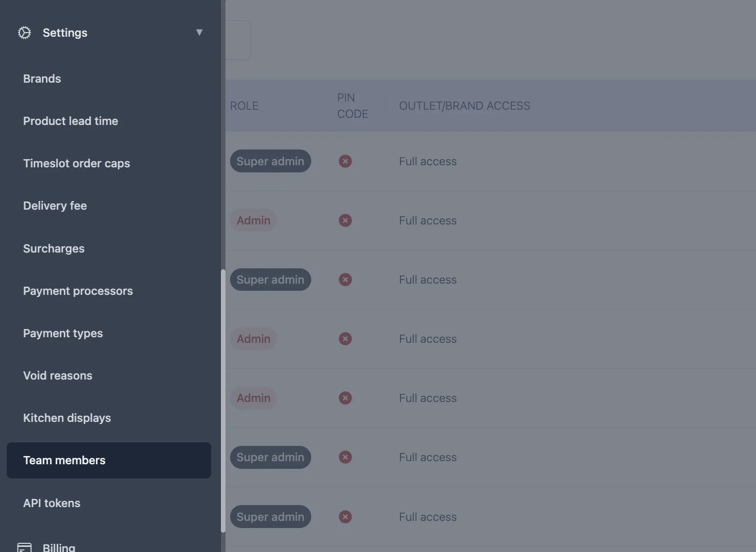Click the Super admin badge in third row
This screenshot has width=756, height=552.
point(270,280)
